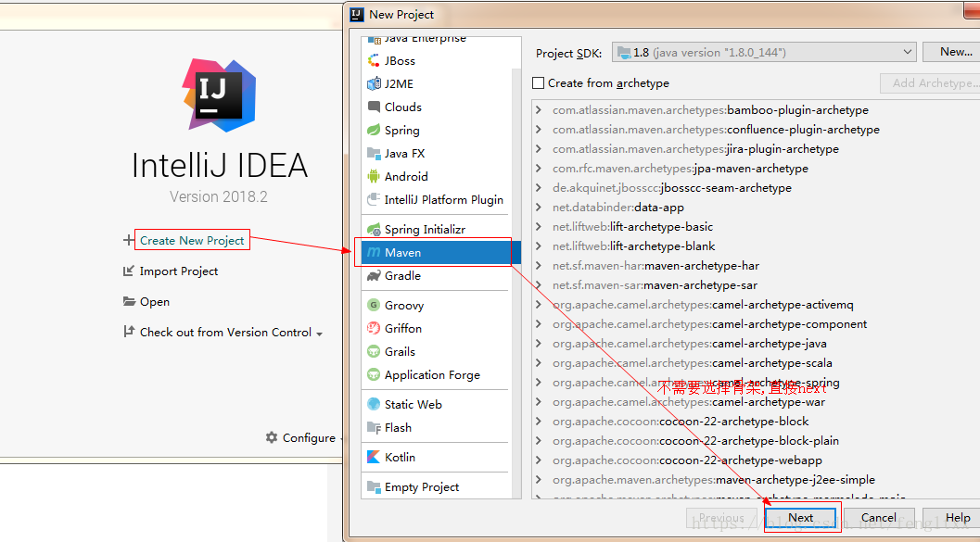Select Gradle in the project type list
980x542 pixels.
point(437,275)
